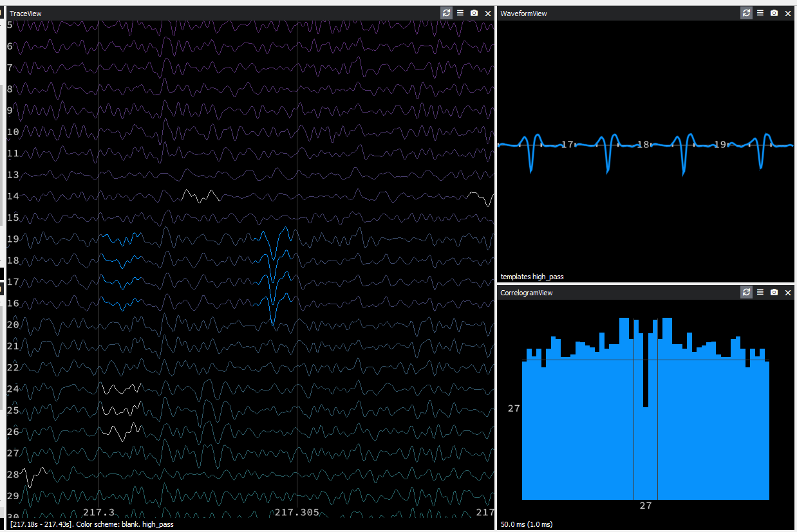
Task: Click the short central dip bar in correlogram
Action: point(646,454)
